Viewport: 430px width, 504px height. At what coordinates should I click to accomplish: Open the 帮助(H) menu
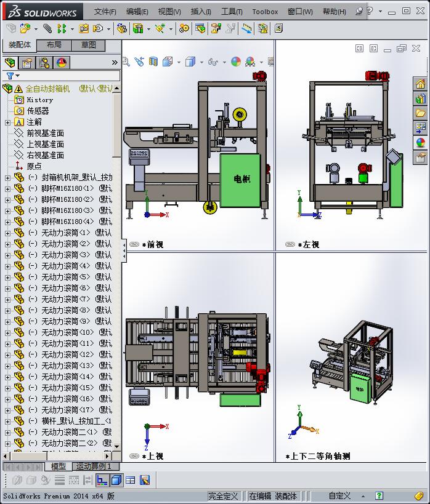(x=335, y=12)
